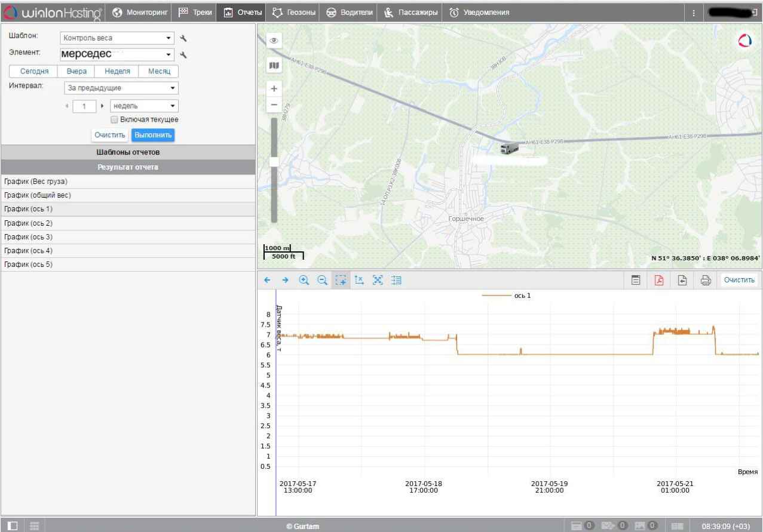Viewport: 763px width, 532px height.
Task: Export the report to PDF
Action: tap(660, 280)
